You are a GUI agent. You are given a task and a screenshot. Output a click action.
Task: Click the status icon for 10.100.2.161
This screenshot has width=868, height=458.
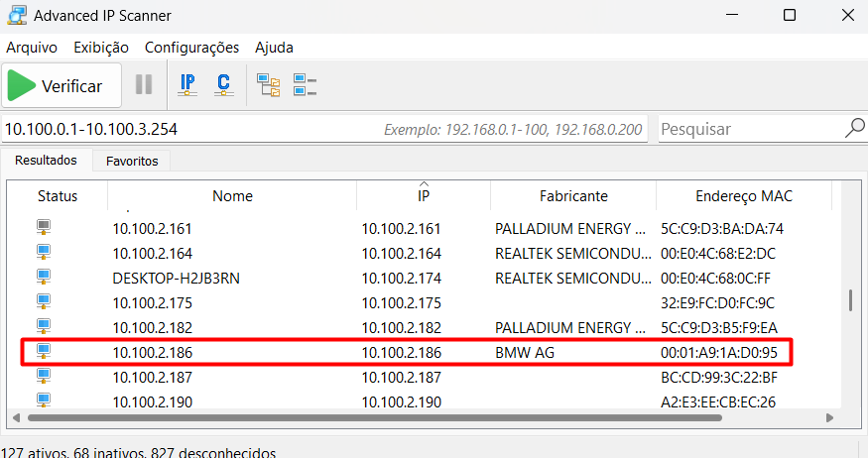(x=44, y=227)
